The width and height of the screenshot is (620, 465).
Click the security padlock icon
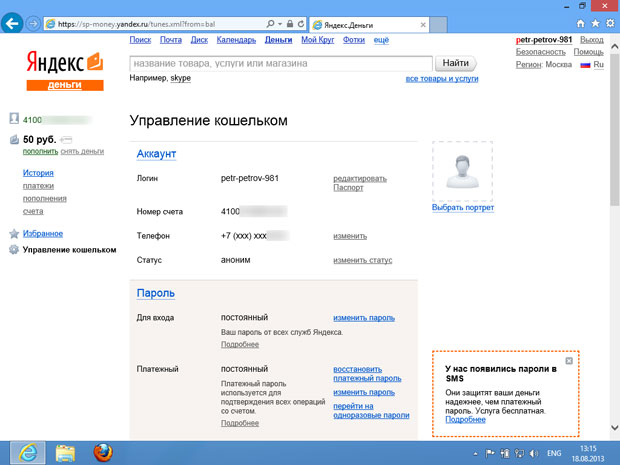(290, 24)
